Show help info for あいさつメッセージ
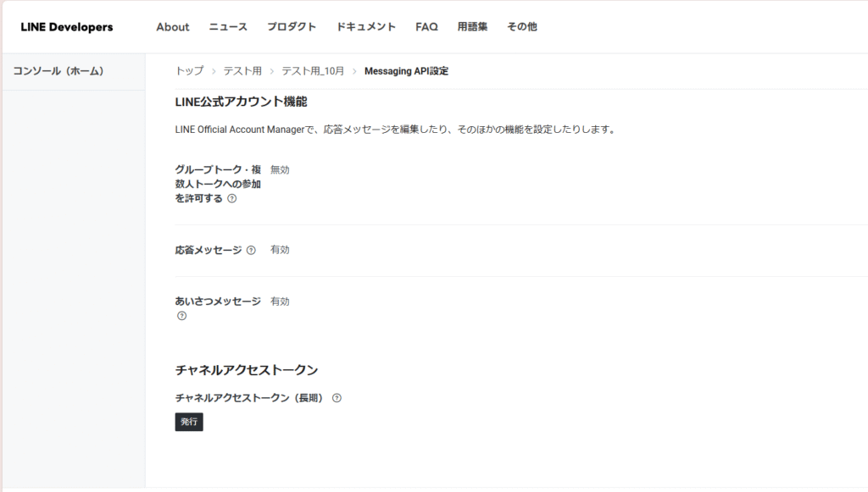Image resolution: width=868 pixels, height=492 pixels. click(x=181, y=316)
